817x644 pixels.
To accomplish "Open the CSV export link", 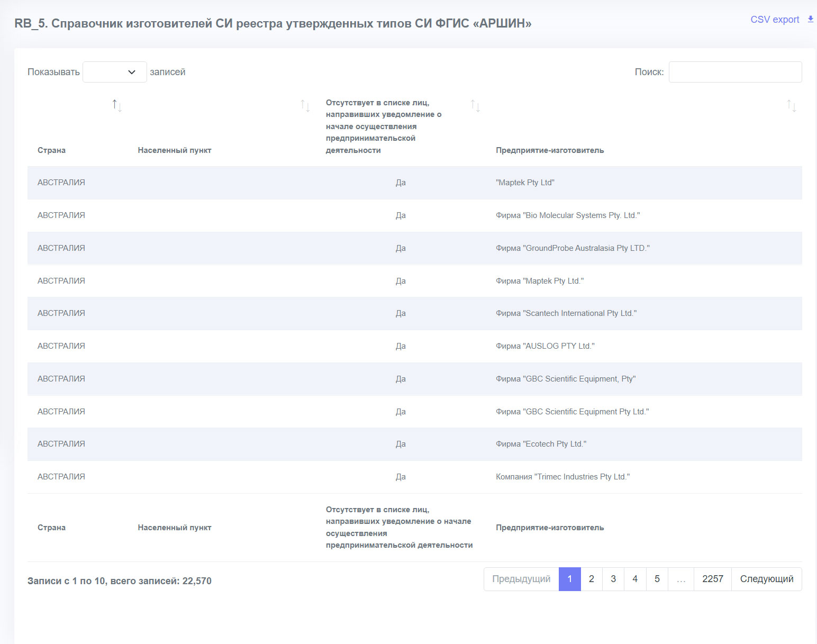I will pos(775,20).
